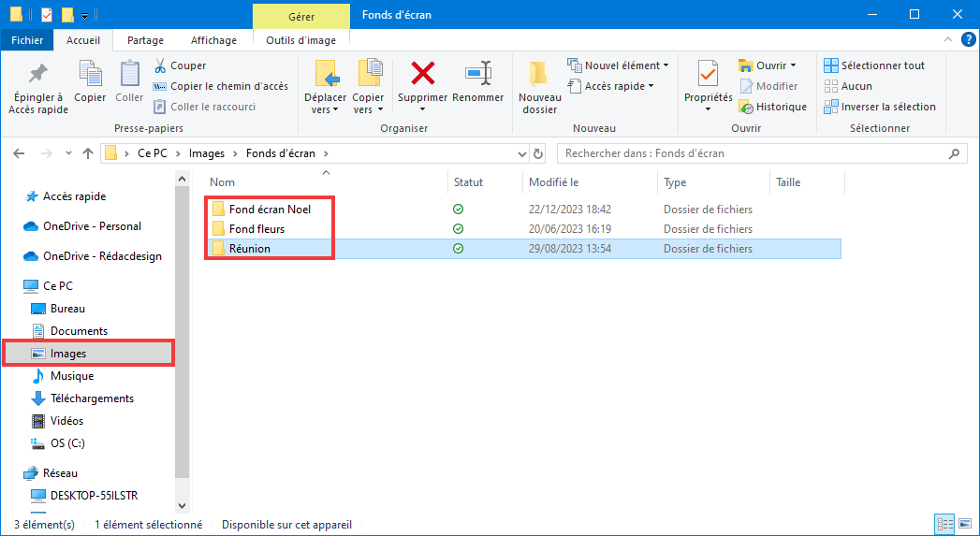
Task: Click the Couper scissors icon
Action: [161, 65]
